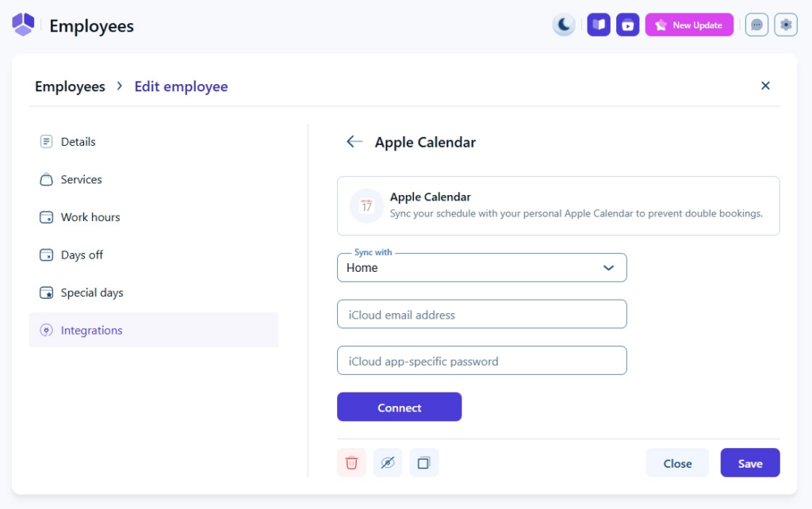Screen dimensions: 812x509
Task: Go back using the left arrow
Action: point(354,142)
